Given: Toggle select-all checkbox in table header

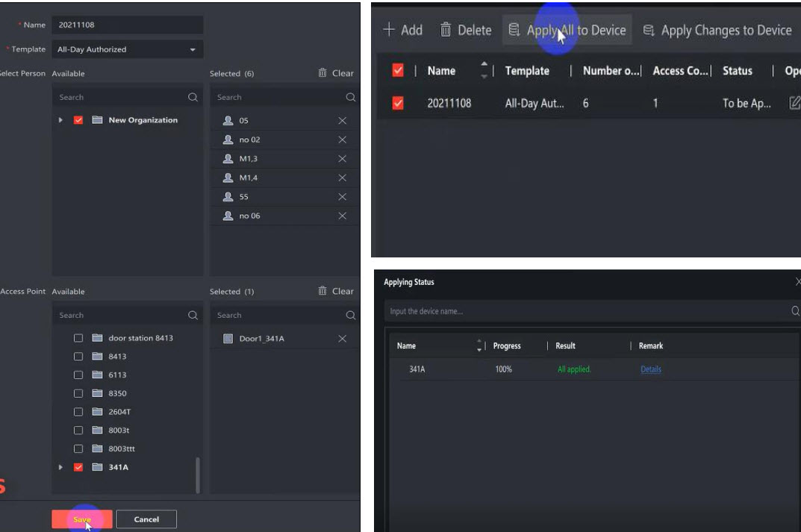Looking at the screenshot, I should coord(398,71).
